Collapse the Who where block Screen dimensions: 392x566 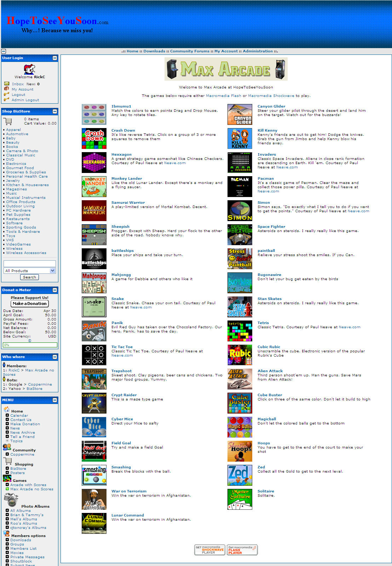click(55, 357)
